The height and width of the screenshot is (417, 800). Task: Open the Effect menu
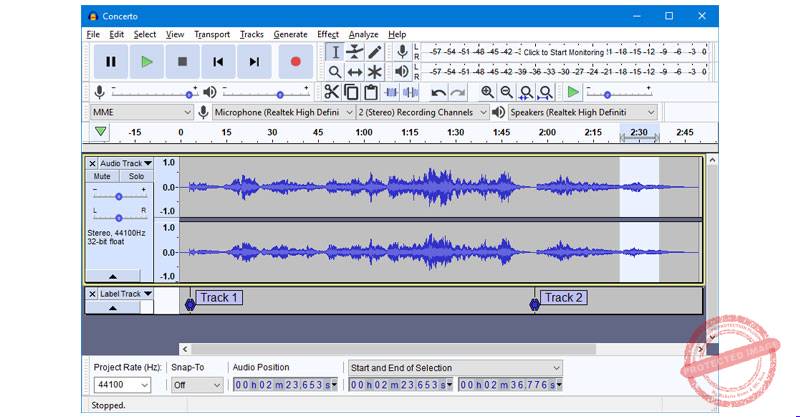pyautogui.click(x=328, y=34)
